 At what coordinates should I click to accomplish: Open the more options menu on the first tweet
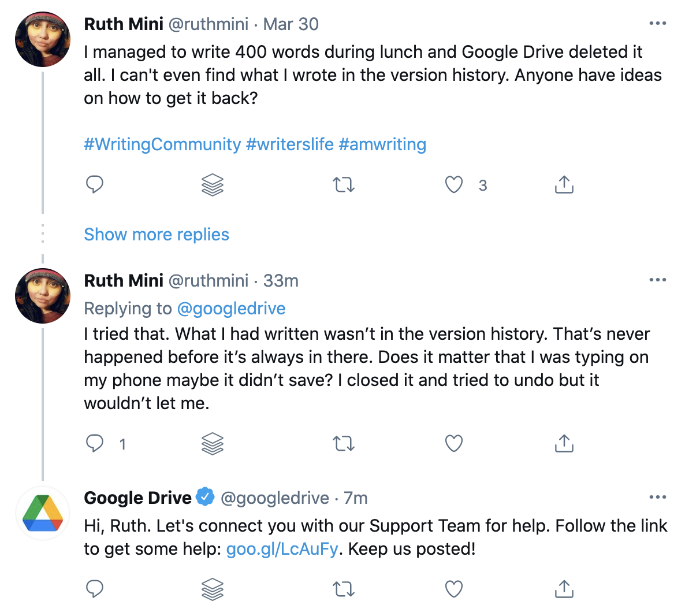pos(658,23)
